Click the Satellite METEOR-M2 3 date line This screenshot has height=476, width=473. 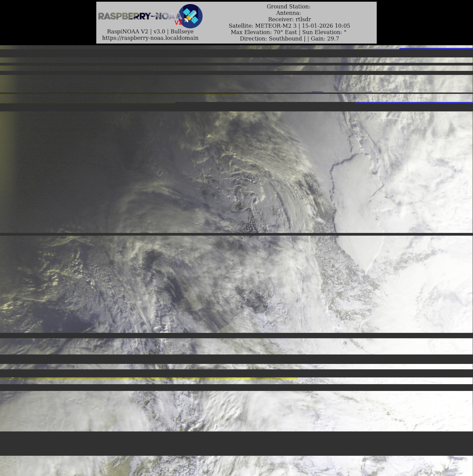[289, 26]
